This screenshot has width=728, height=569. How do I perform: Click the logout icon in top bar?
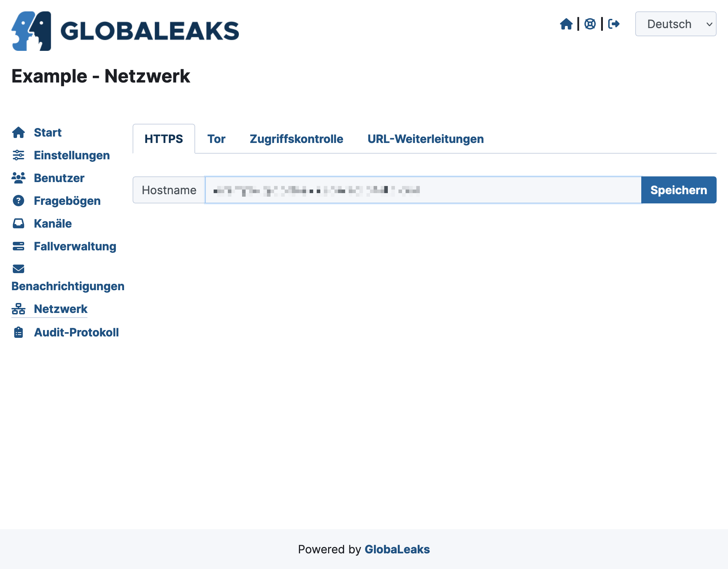[614, 24]
